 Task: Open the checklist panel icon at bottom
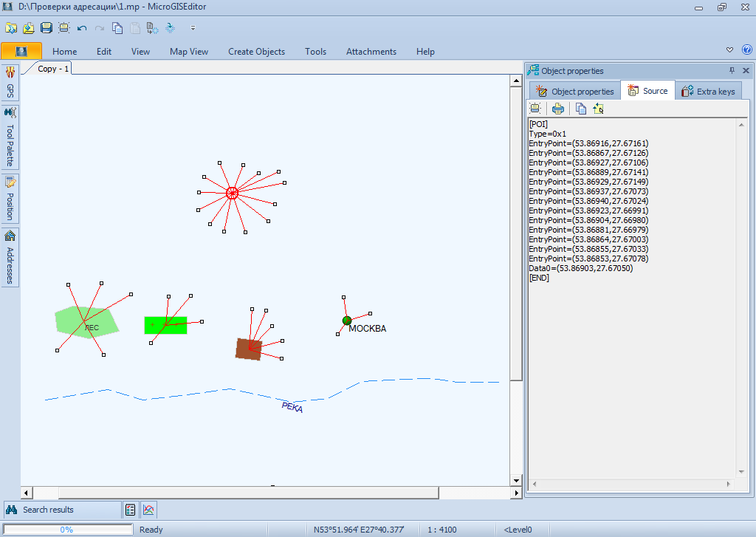tap(131, 510)
